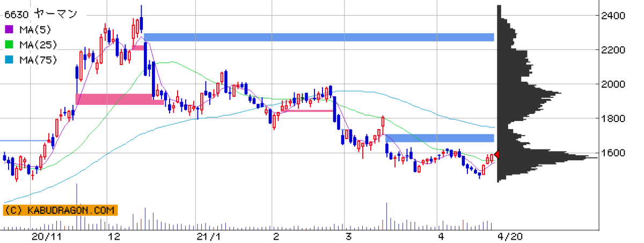Click the red current-price arrow marker
Screen dimensions: 644x243
tap(496, 155)
